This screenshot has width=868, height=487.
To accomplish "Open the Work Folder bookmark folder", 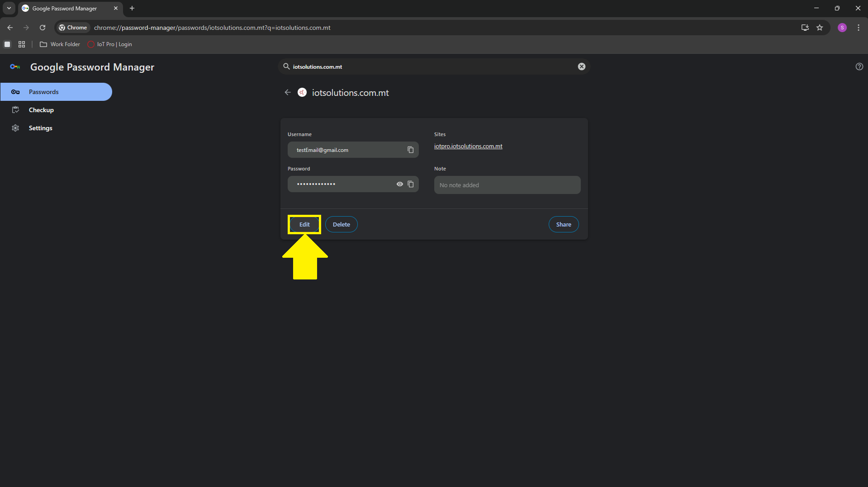I will point(60,44).
